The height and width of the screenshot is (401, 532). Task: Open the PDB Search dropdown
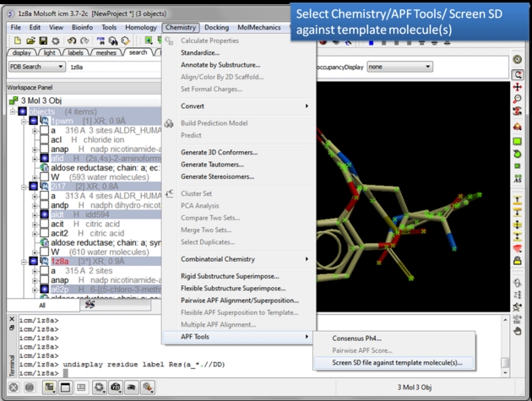(35, 67)
